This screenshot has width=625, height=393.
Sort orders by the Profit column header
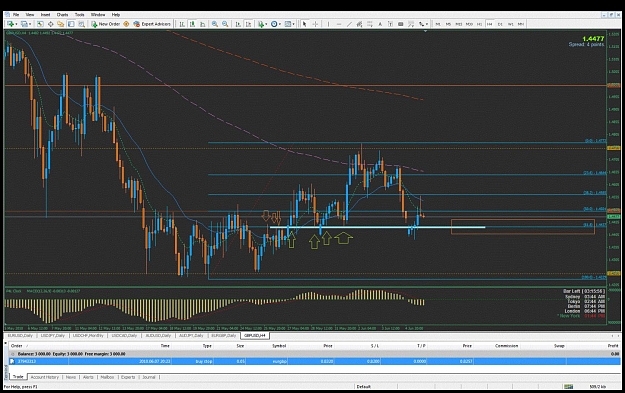[x=613, y=346]
